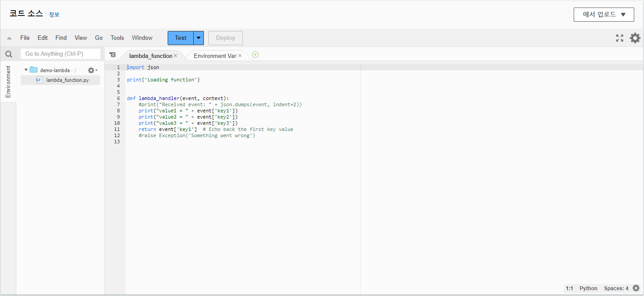Click the def lambda_handler line
644x296 pixels.
pyautogui.click(x=178, y=98)
